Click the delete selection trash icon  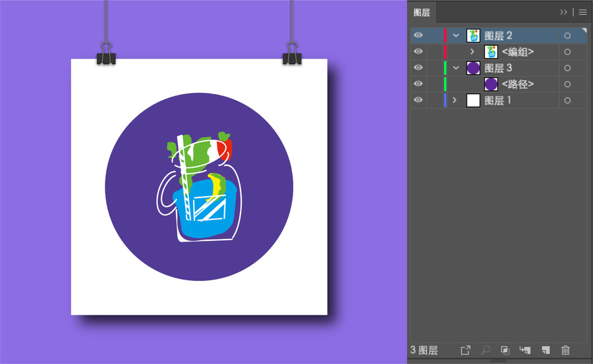[x=565, y=350]
